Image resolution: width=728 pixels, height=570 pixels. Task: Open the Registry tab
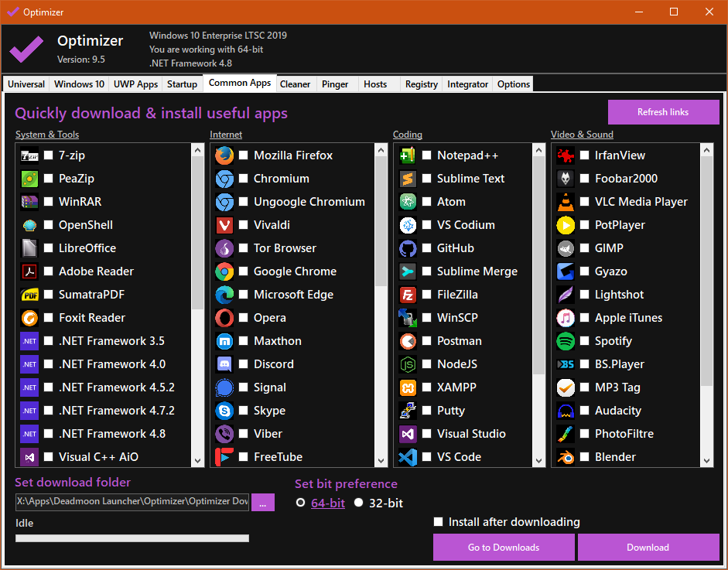coord(421,84)
